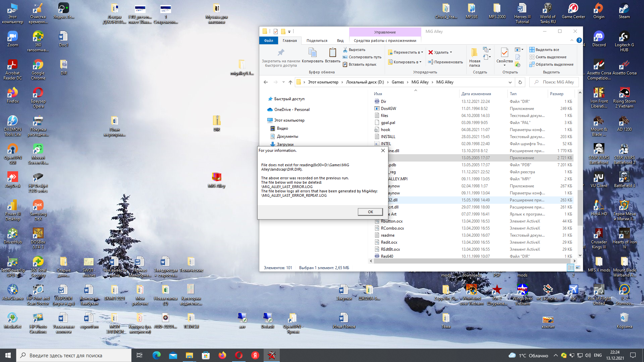
Task: Switch to the Вид (View) ribbon tab
Action: coord(340,41)
